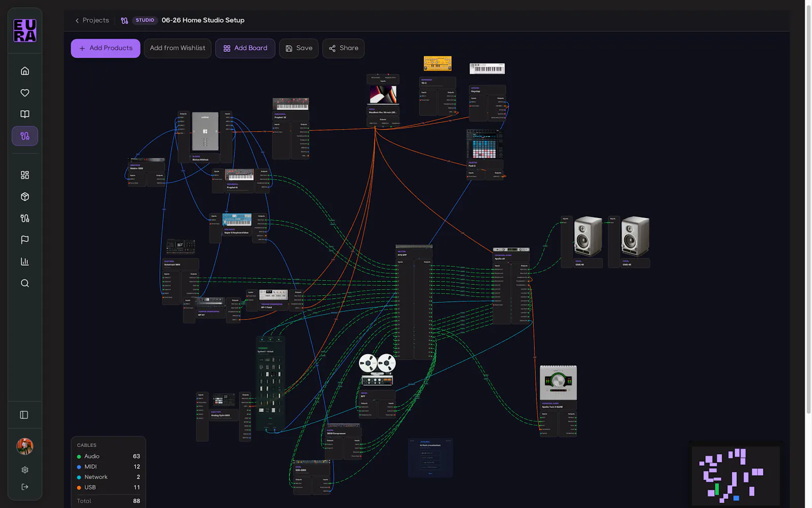Click the Network cable legend entry
812x508 pixels.
tap(109, 477)
